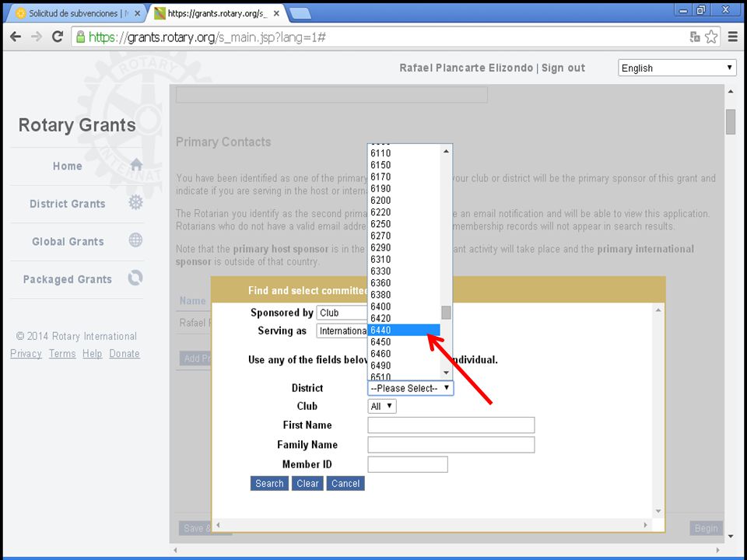
Task: Click district list scrollbar down arrow
Action: pos(446,373)
